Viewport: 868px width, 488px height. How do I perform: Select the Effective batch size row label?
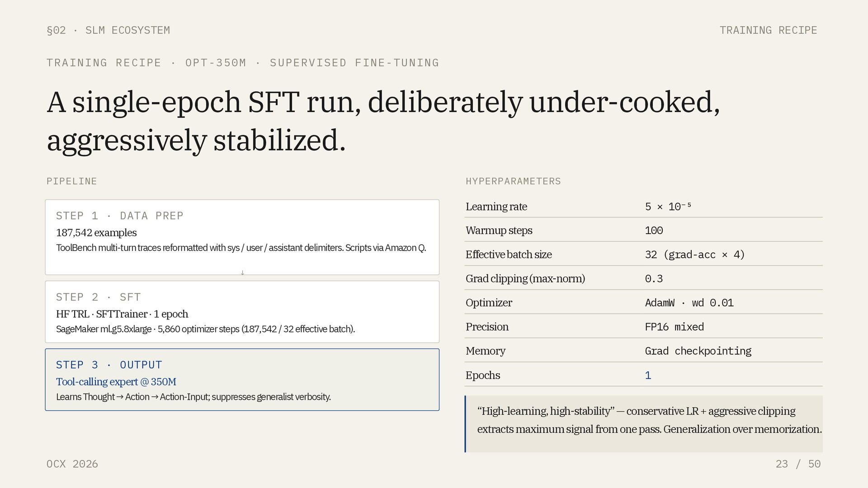[x=508, y=255]
